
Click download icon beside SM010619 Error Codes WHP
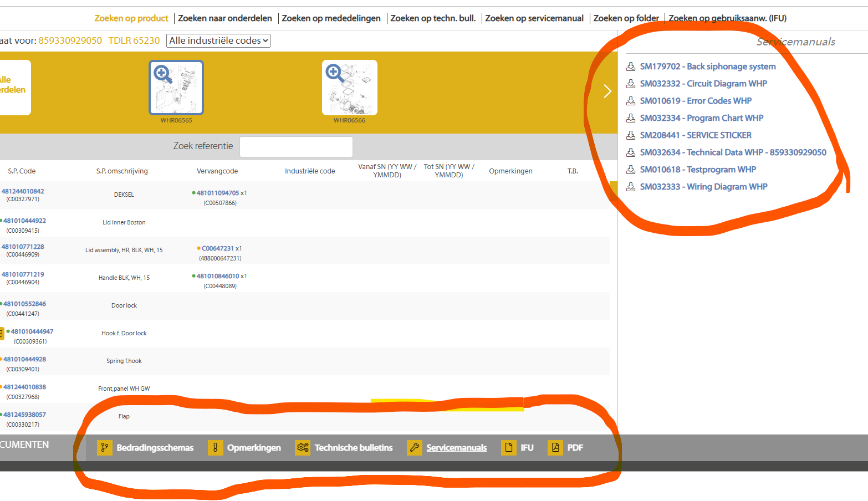631,101
